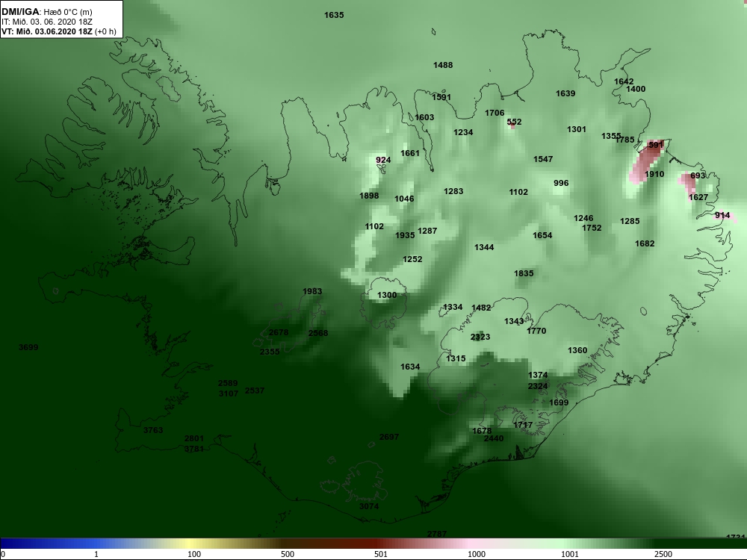Click the value 1287 on the map
Viewport: 747px width, 560px height.
tap(427, 231)
